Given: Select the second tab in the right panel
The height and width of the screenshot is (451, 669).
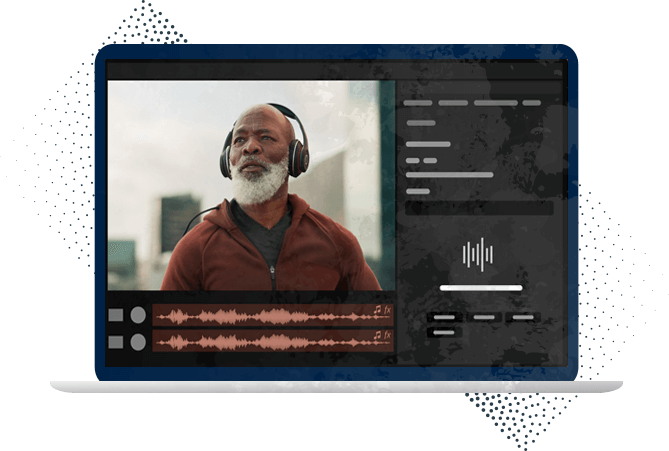Looking at the screenshot, I should tap(453, 103).
